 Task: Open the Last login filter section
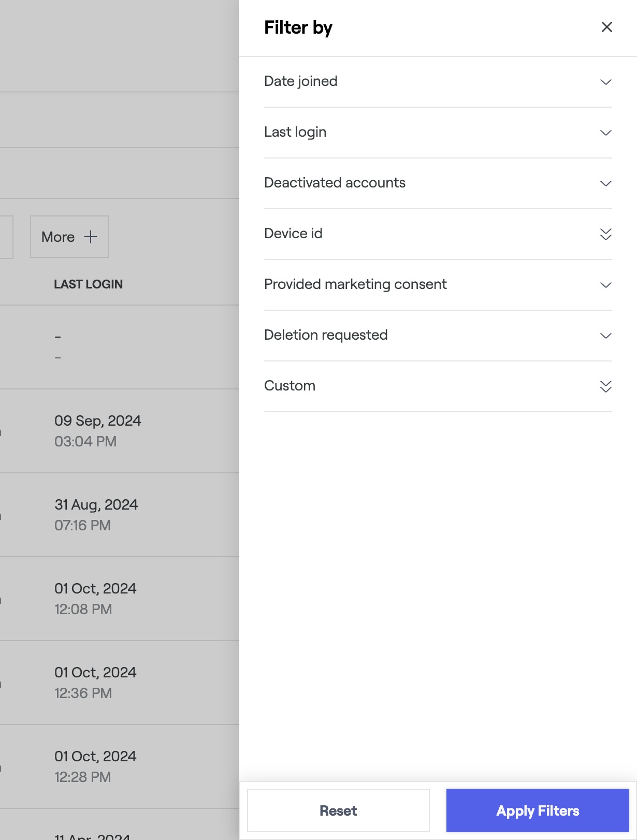[295, 132]
